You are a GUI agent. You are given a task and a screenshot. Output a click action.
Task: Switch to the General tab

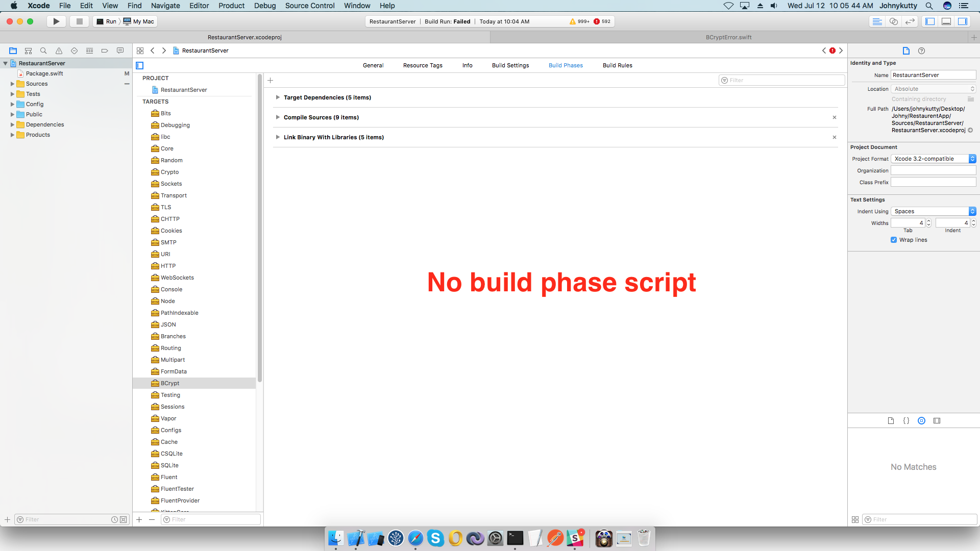(373, 65)
